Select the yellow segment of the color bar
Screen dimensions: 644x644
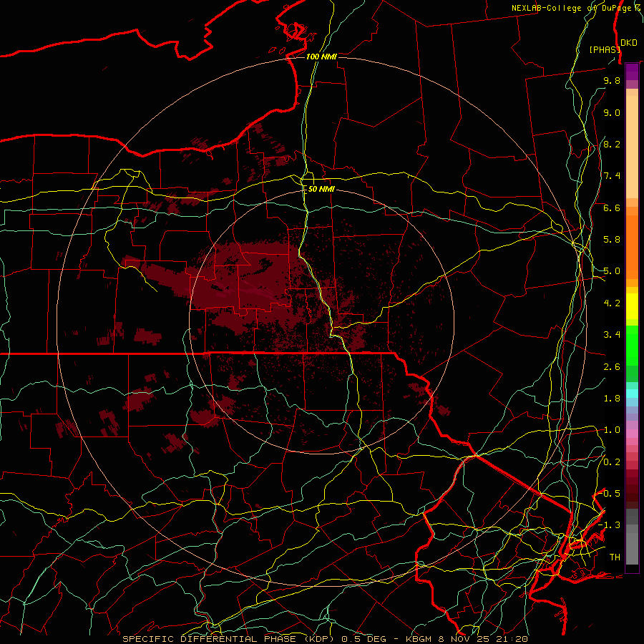pyautogui.click(x=632, y=306)
